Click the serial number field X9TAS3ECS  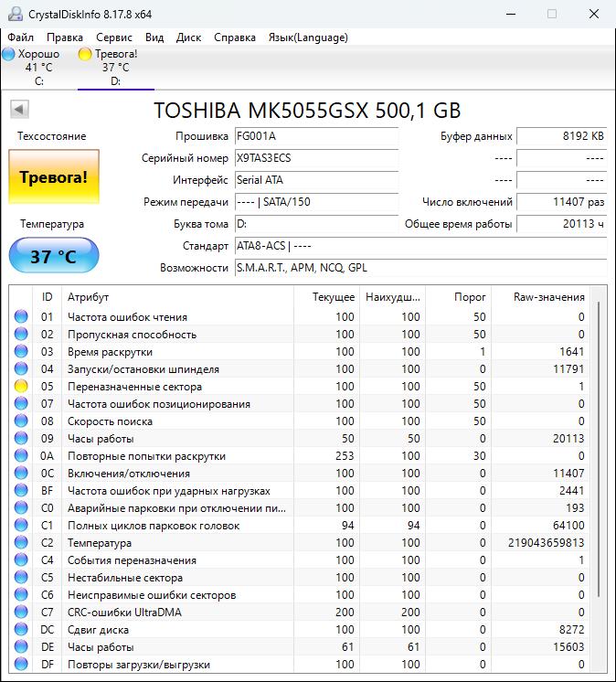coord(316,158)
